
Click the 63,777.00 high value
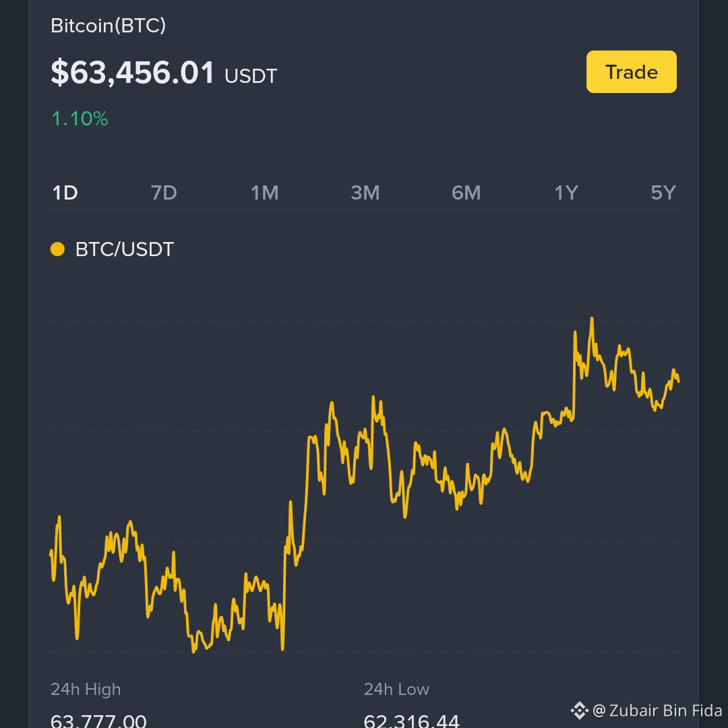pos(98,721)
